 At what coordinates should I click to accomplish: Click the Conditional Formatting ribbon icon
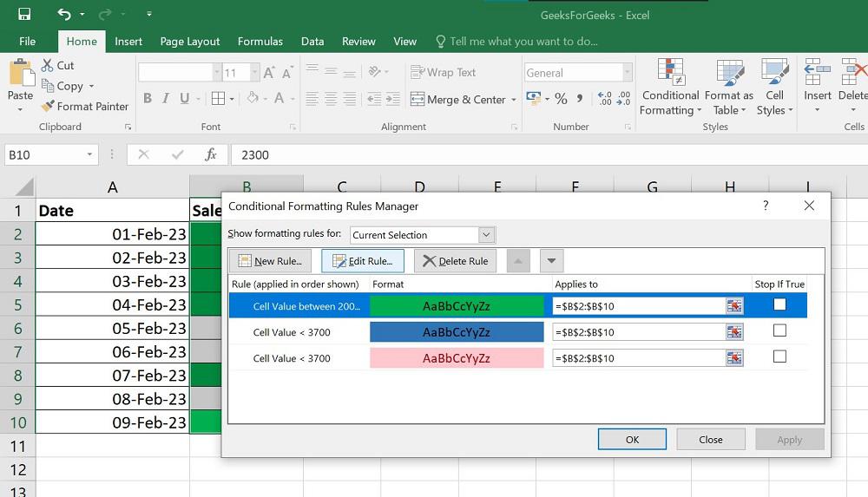pos(669,73)
